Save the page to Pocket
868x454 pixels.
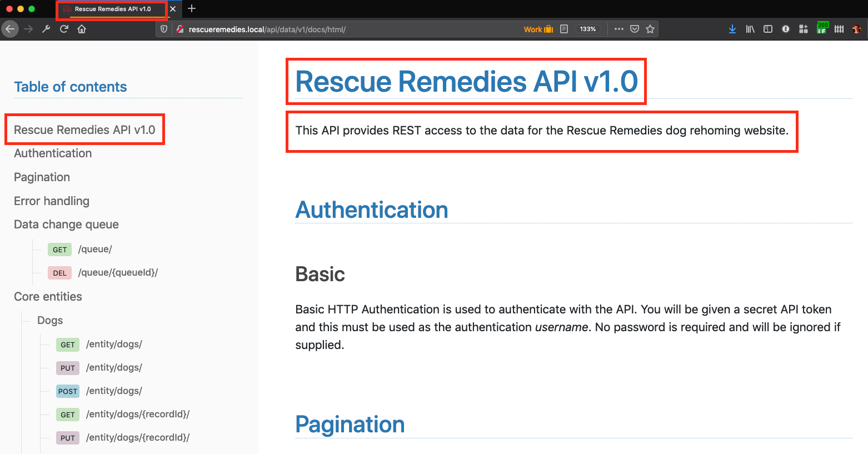point(635,29)
